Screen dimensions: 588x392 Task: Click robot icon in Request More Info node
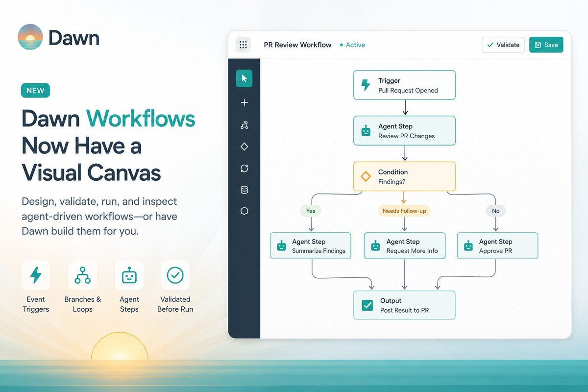tap(375, 246)
